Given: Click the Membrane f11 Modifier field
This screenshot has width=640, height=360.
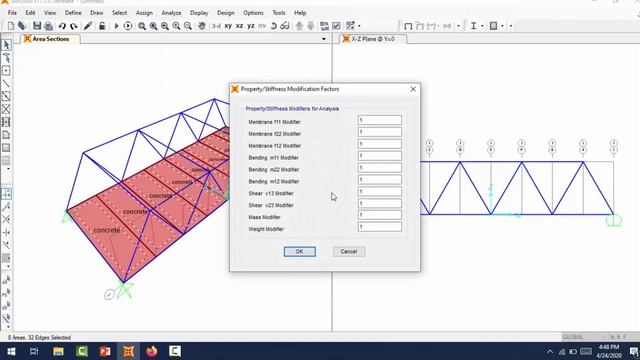Looking at the screenshot, I should pyautogui.click(x=380, y=120).
